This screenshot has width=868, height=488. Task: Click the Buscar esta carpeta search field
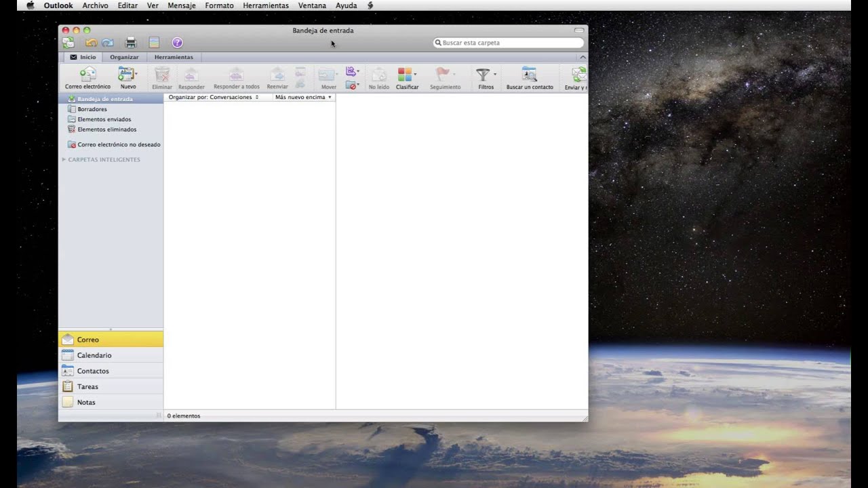point(509,43)
